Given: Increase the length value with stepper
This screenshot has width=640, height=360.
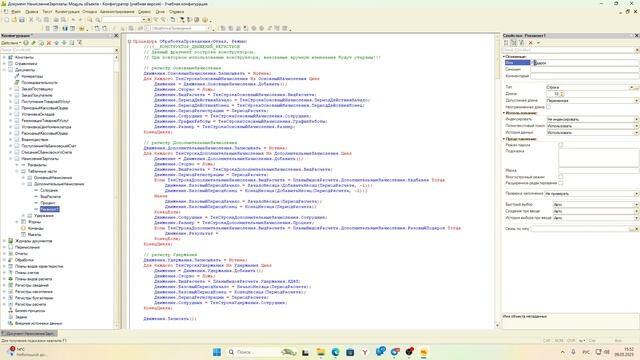Looking at the screenshot, I should coord(562,93).
